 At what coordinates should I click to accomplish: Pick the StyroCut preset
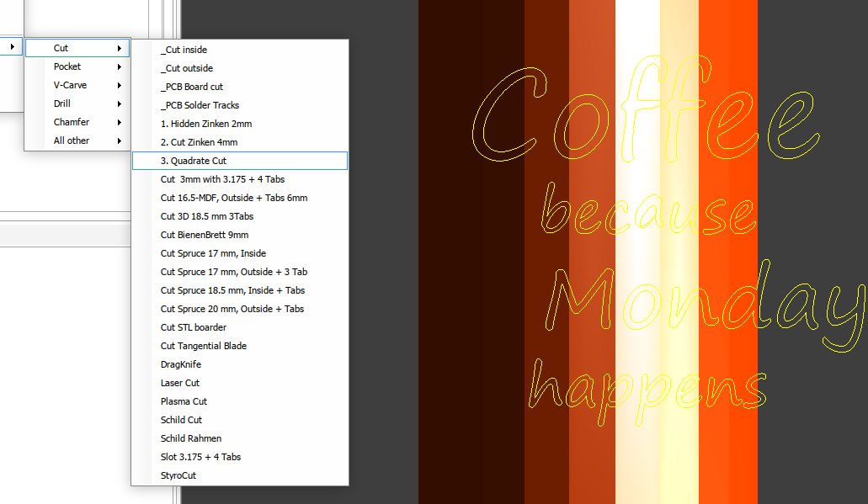[x=240, y=475]
